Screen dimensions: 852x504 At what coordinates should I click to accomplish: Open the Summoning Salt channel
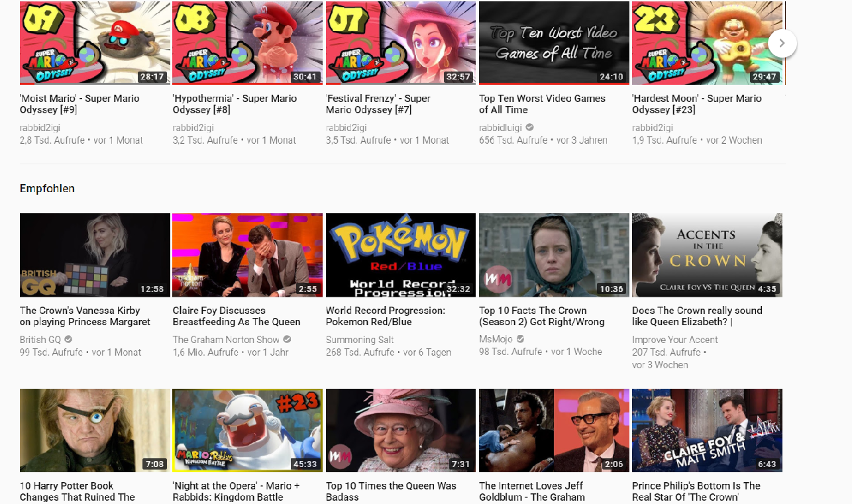coord(360,340)
